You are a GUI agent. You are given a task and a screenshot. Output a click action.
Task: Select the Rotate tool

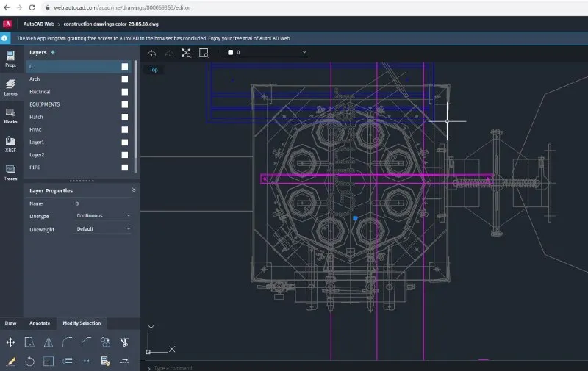29,361
